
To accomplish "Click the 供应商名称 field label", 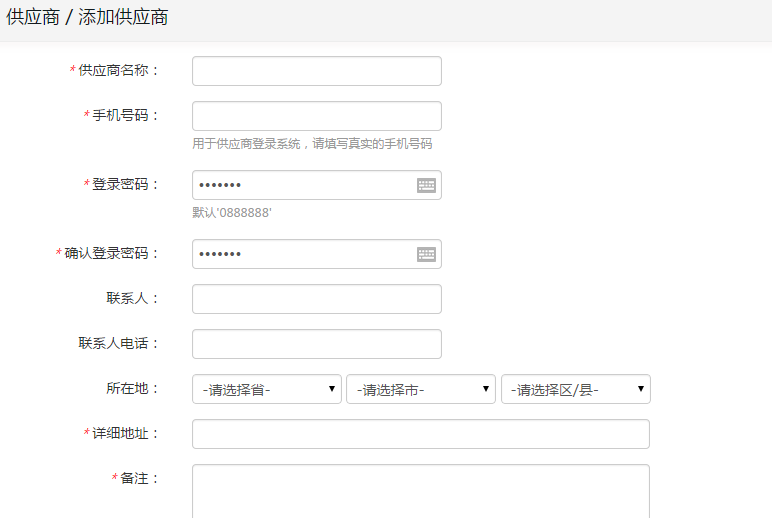I will (x=118, y=71).
